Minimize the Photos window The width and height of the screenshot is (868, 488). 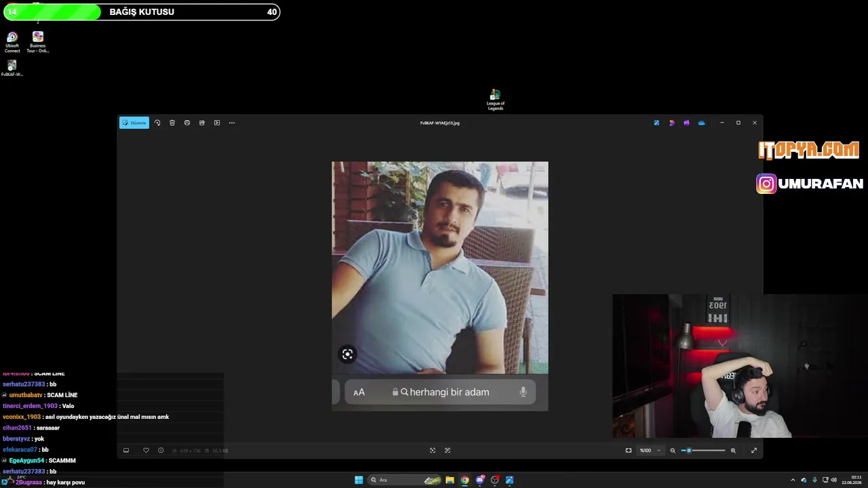pyautogui.click(x=722, y=123)
